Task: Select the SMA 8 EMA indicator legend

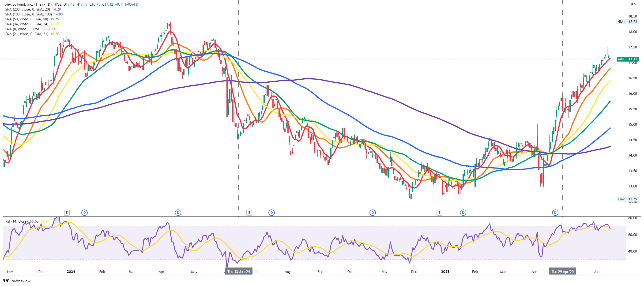Action: point(25,29)
